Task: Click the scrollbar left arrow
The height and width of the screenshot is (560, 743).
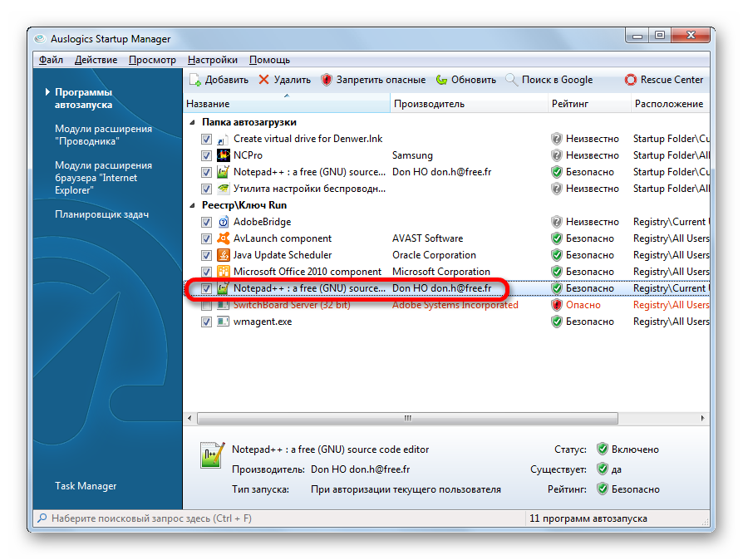Action: tap(189, 418)
